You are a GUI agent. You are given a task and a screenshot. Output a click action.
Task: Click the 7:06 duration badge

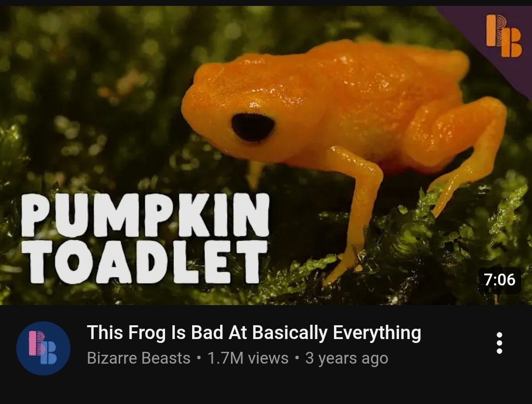point(499,280)
